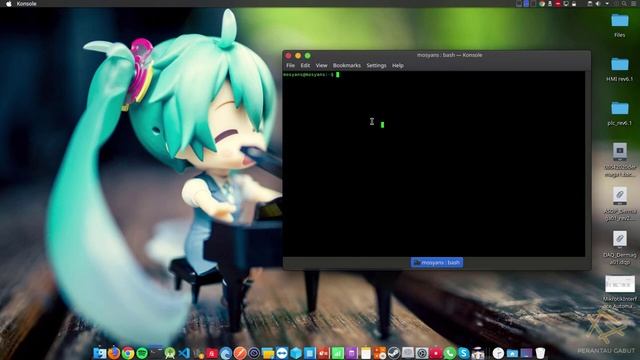Open the purple app dock icon
Image resolution: width=640 pixels, height=360 pixels.
(351, 353)
